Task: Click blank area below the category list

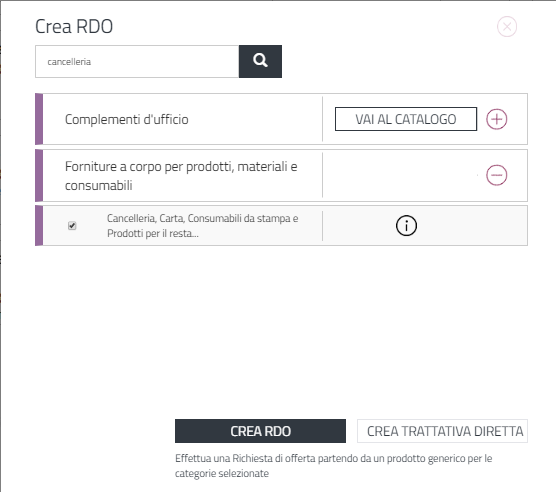Action: pos(281,330)
